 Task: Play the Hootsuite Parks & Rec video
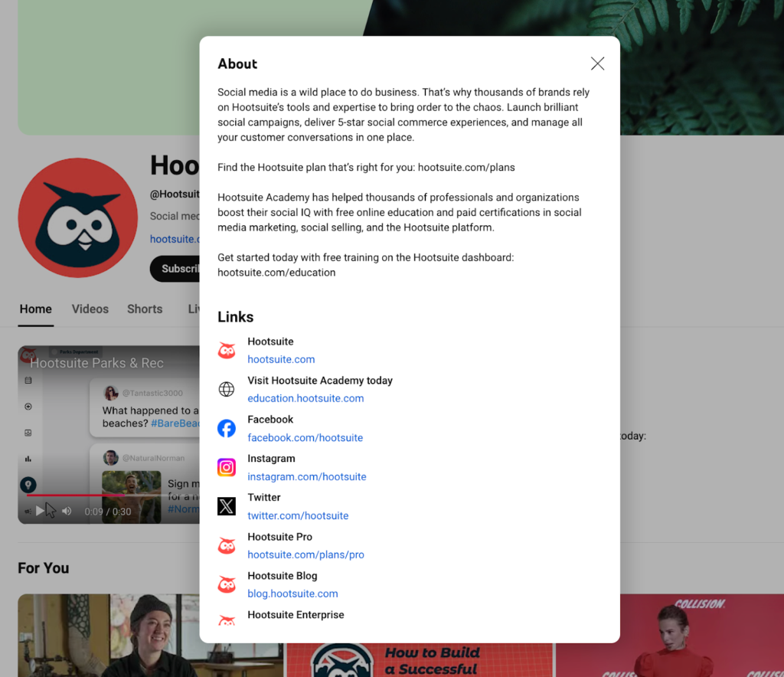[x=40, y=511]
